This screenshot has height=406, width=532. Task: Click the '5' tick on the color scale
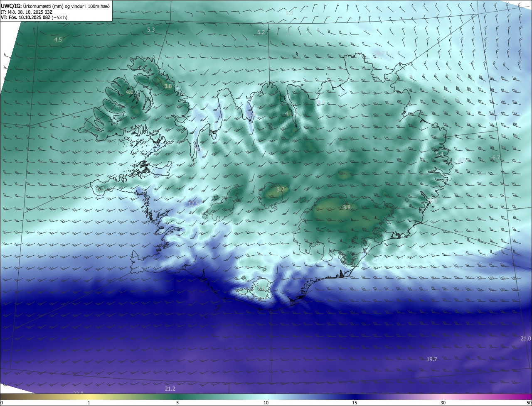tap(177, 403)
